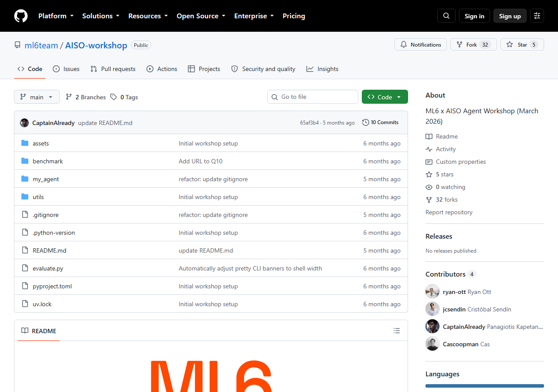Open commit hash 65af3b4
The image size is (558, 392).
310,123
